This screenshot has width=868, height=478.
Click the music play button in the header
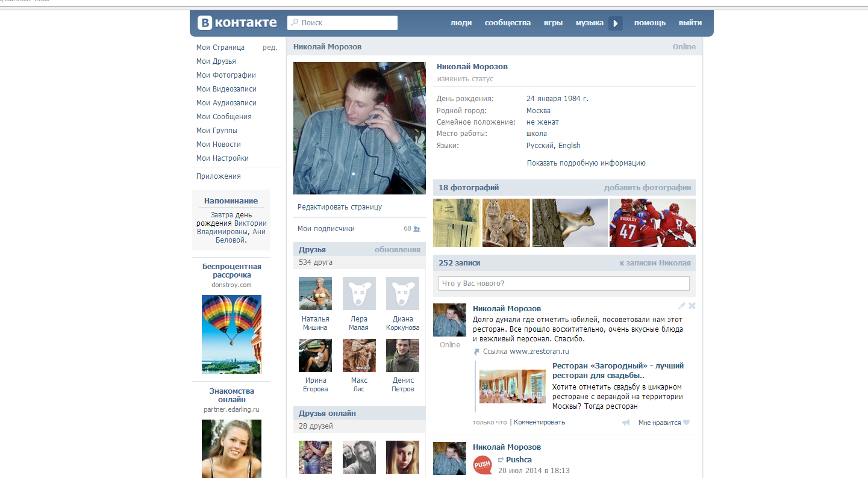tap(615, 23)
